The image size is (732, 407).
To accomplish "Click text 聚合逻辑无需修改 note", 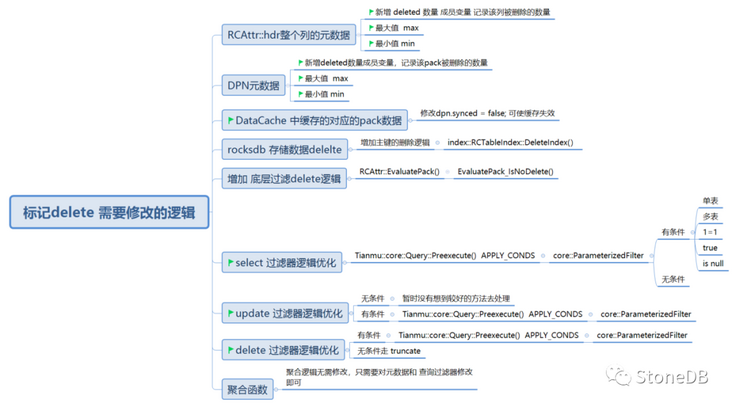I will [379, 377].
